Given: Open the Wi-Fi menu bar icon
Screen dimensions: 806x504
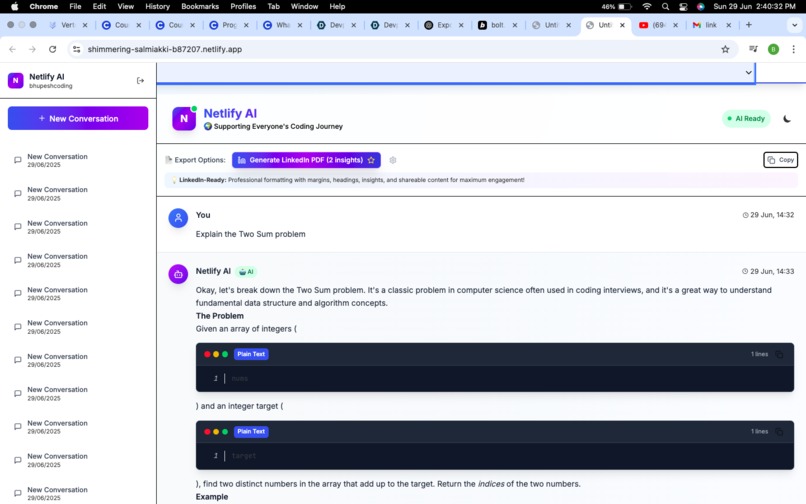Looking at the screenshot, I should coord(647,6).
